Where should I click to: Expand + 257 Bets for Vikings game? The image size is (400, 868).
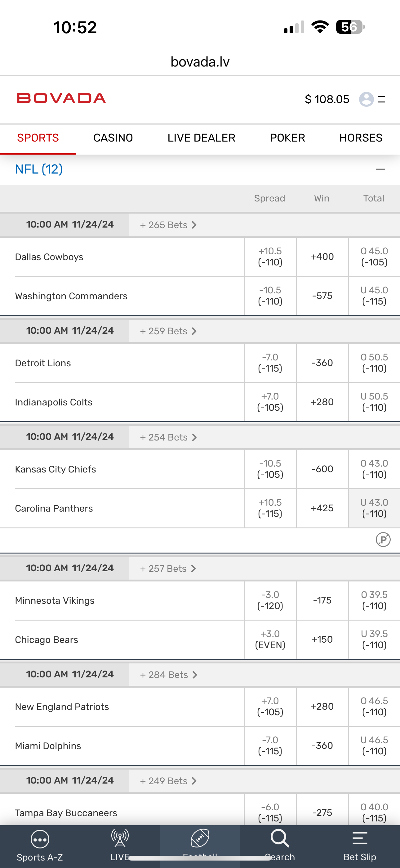(168, 568)
